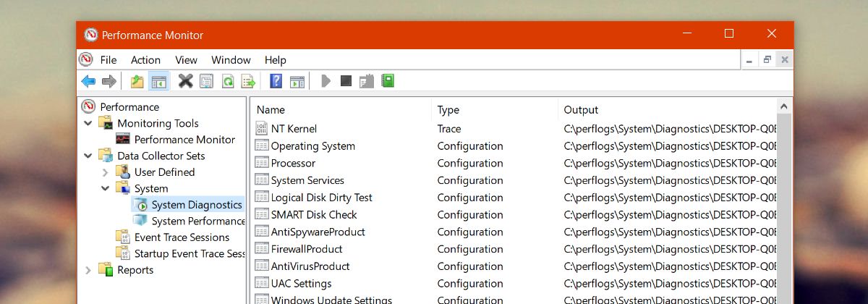Click the Reports node icon in tree
This screenshot has width=868, height=304.
tap(106, 270)
